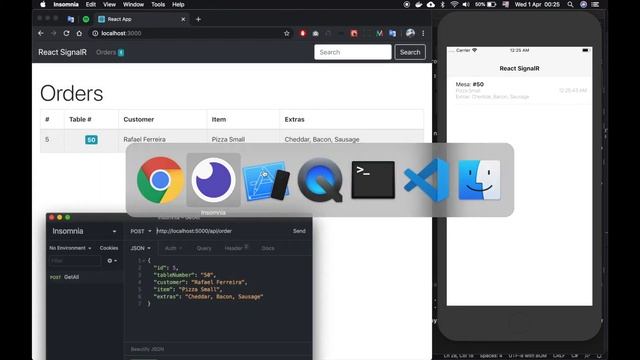The image size is (640, 360).
Task: Open the Query tab in Insomnia
Action: click(204, 248)
